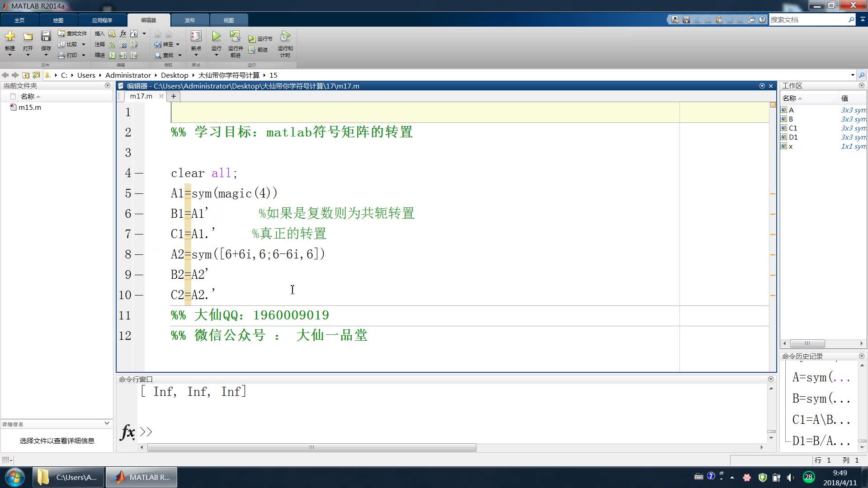Click the Breakpoints (断点) icon
Image resolution: width=868 pixels, height=488 pixels.
[196, 37]
